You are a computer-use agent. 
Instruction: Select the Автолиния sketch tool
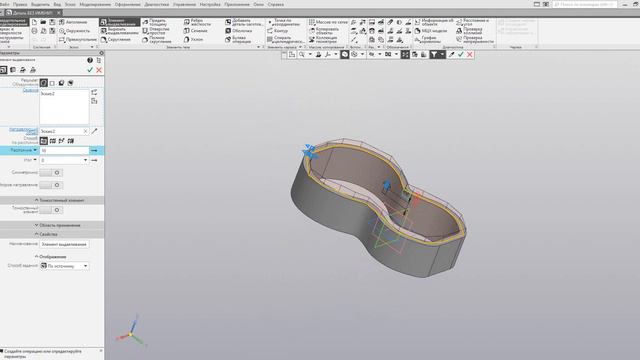pos(73,22)
